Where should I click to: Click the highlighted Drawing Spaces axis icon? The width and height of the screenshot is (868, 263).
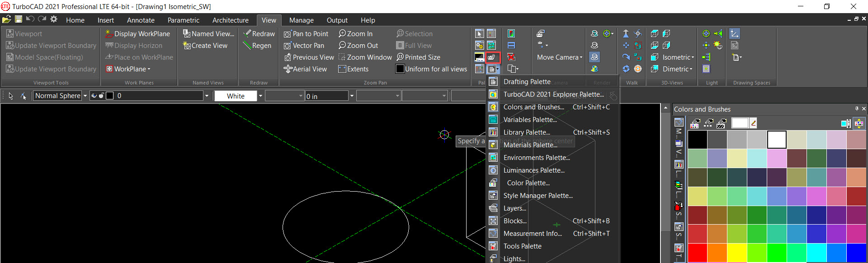735,34
